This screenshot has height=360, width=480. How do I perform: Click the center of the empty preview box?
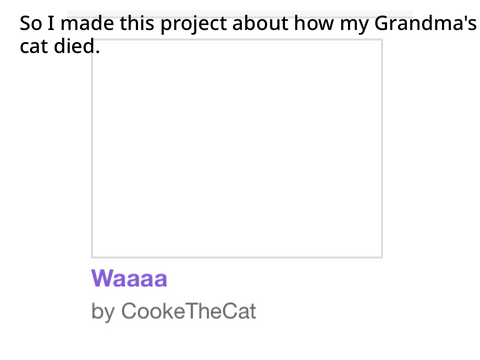coord(237,149)
